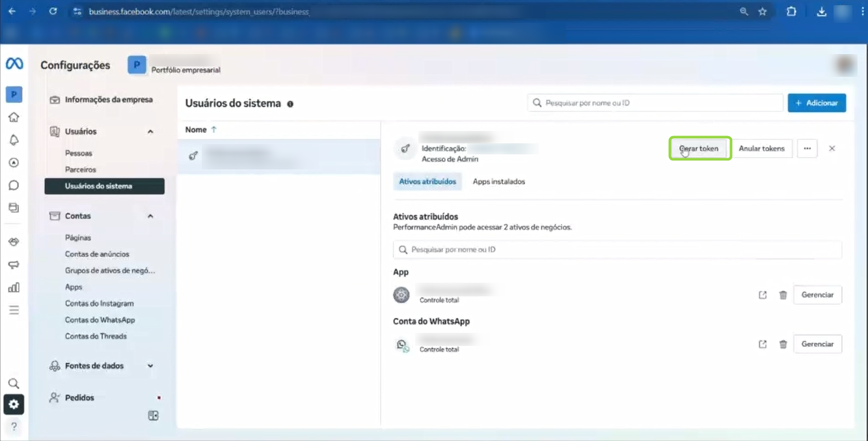Click the help question mark icon
The width and height of the screenshot is (868, 441).
(x=14, y=427)
